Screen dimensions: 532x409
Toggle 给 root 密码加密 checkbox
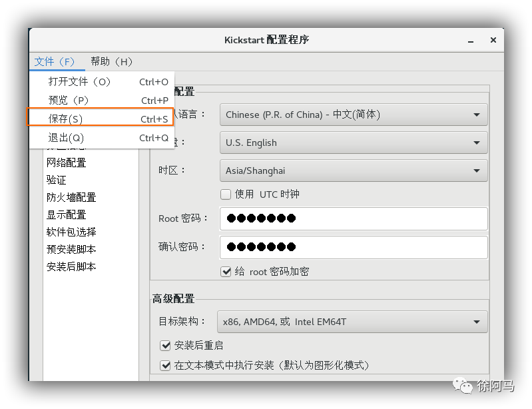(x=226, y=272)
